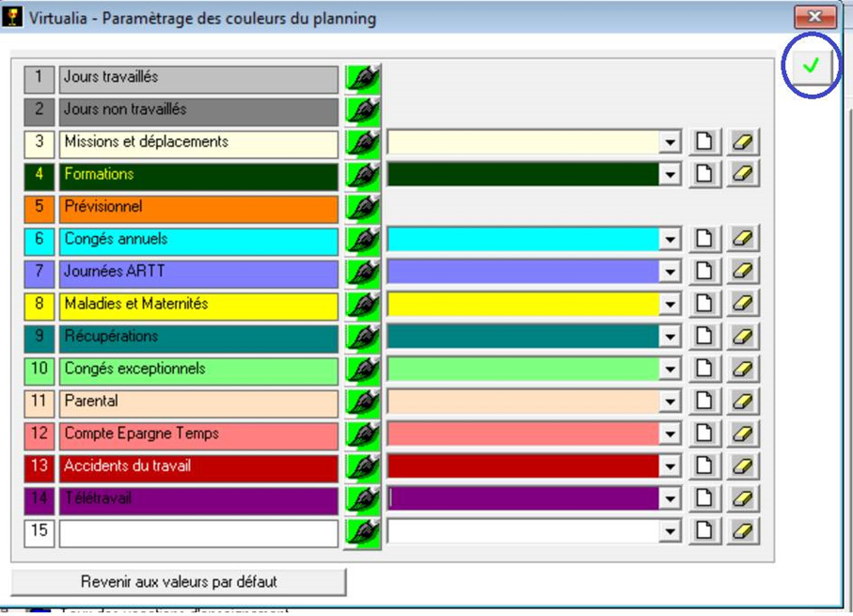The height and width of the screenshot is (616, 853).
Task: Open dropdown for Congés exceptionnels row
Action: pos(670,370)
